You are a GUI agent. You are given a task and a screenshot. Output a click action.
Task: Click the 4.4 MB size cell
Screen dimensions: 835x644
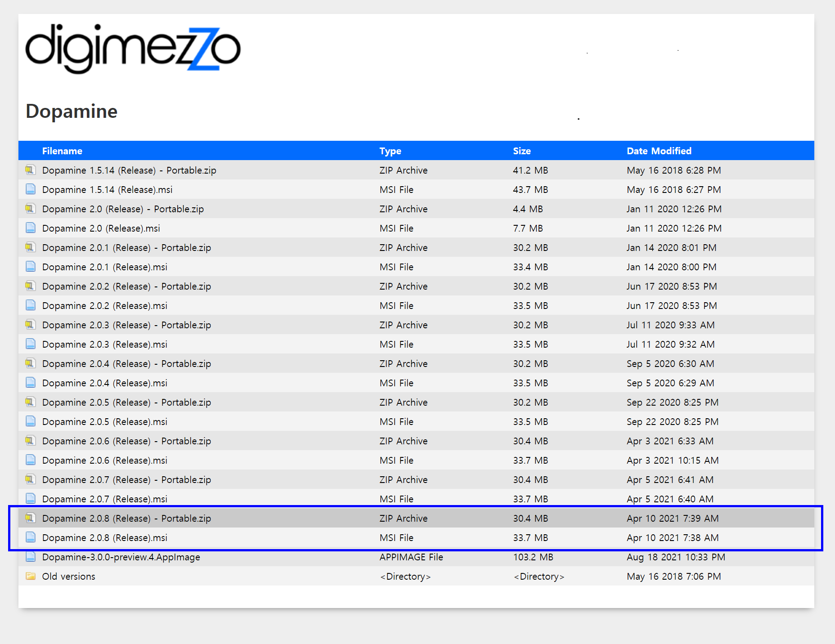coord(528,209)
